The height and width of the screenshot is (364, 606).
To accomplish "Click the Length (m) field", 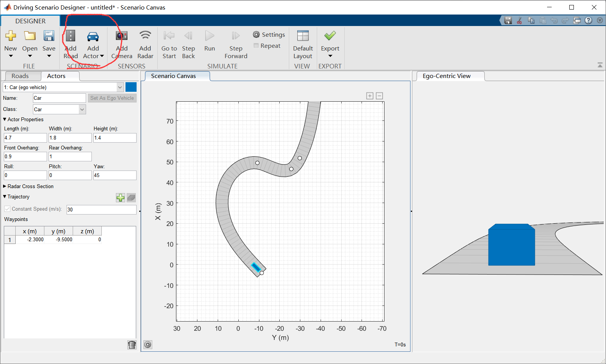I will [x=25, y=138].
